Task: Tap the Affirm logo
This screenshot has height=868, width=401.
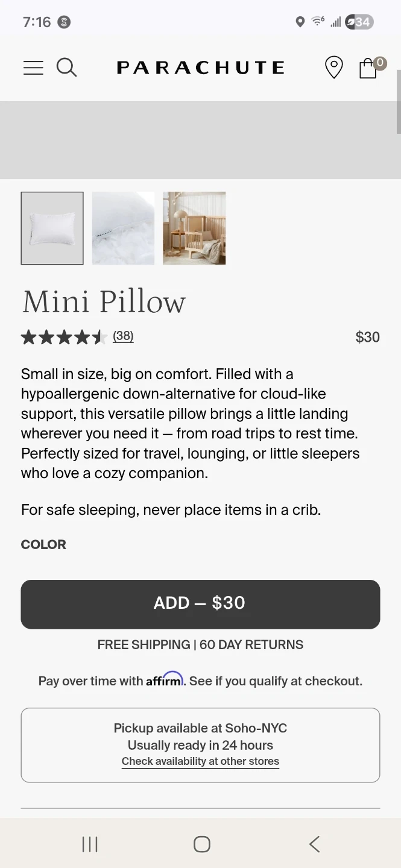Action: click(165, 679)
